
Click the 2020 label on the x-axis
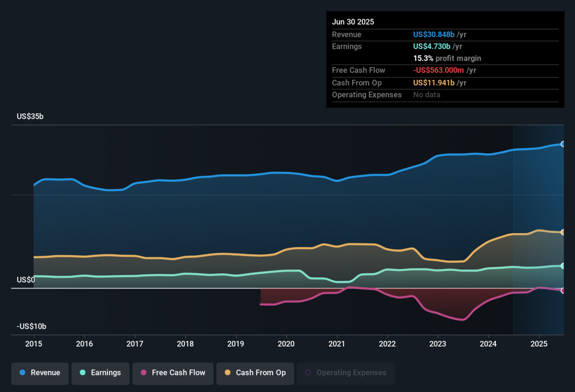tap(286, 344)
